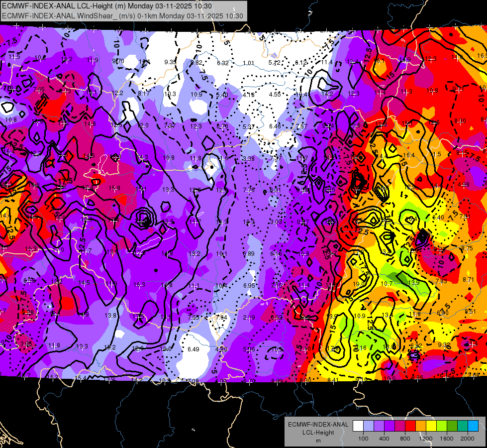Image resolution: width=487 pixels, height=448 pixels.
Task: Click the white swatch in the LCL-Height legend
Action: [358, 426]
